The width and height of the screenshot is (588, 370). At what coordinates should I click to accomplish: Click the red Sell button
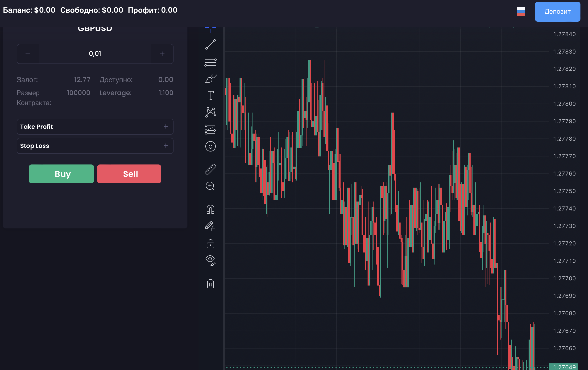pyautogui.click(x=129, y=174)
